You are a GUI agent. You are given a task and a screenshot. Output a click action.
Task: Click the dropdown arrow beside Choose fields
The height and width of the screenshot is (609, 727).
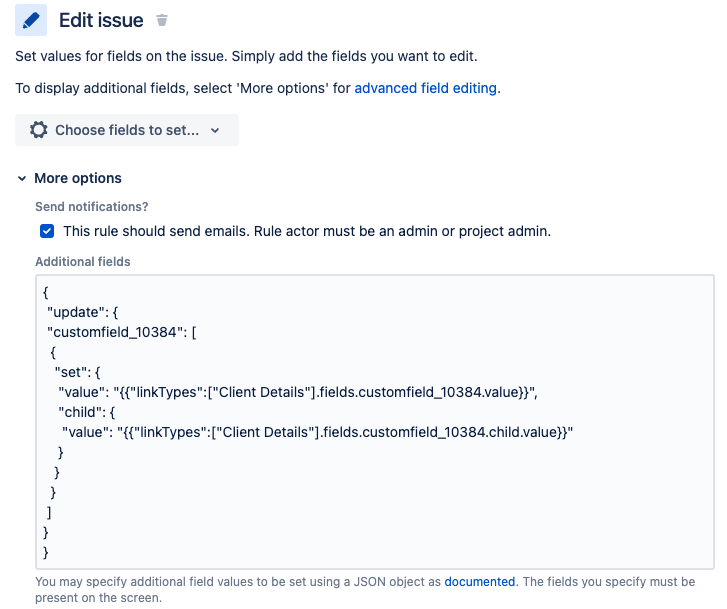(215, 130)
